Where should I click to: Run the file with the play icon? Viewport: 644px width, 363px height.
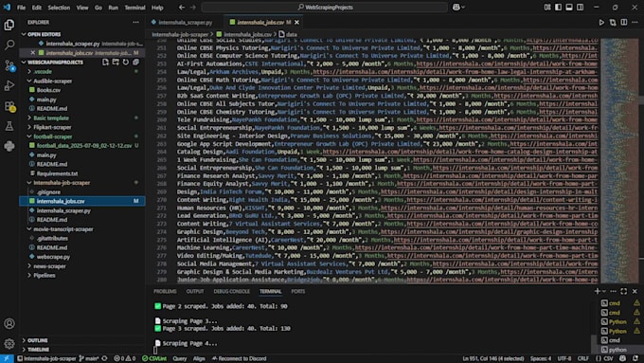pos(601,22)
